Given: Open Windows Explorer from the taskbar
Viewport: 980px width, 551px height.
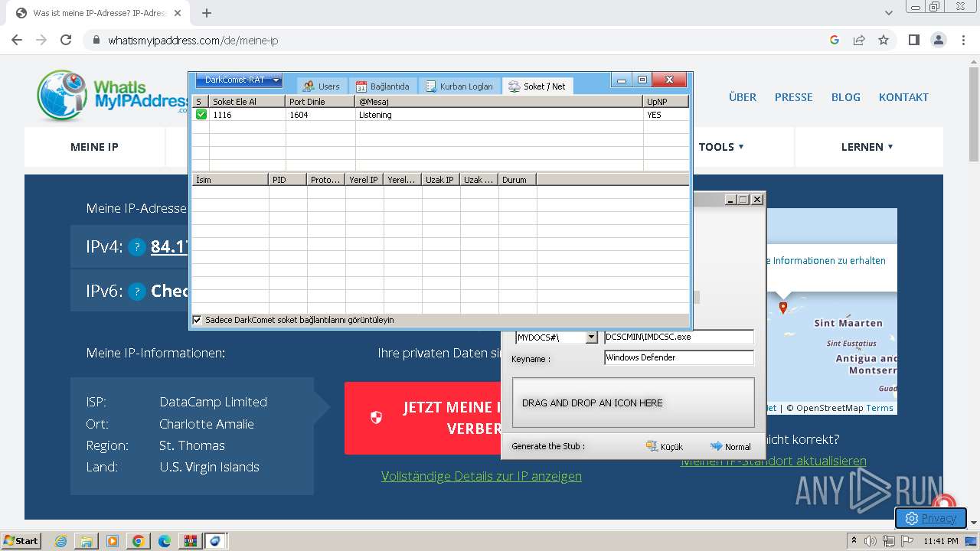Looking at the screenshot, I should pos(87,541).
